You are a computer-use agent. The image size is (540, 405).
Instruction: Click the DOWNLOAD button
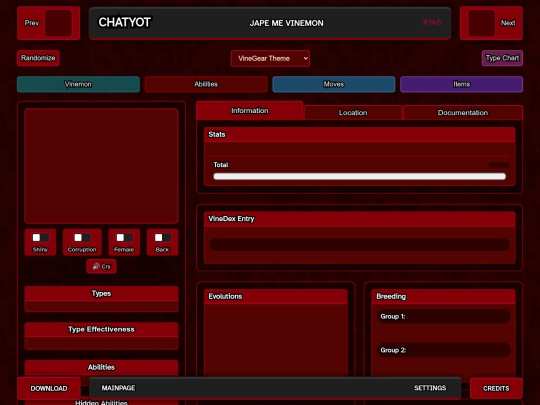click(49, 388)
